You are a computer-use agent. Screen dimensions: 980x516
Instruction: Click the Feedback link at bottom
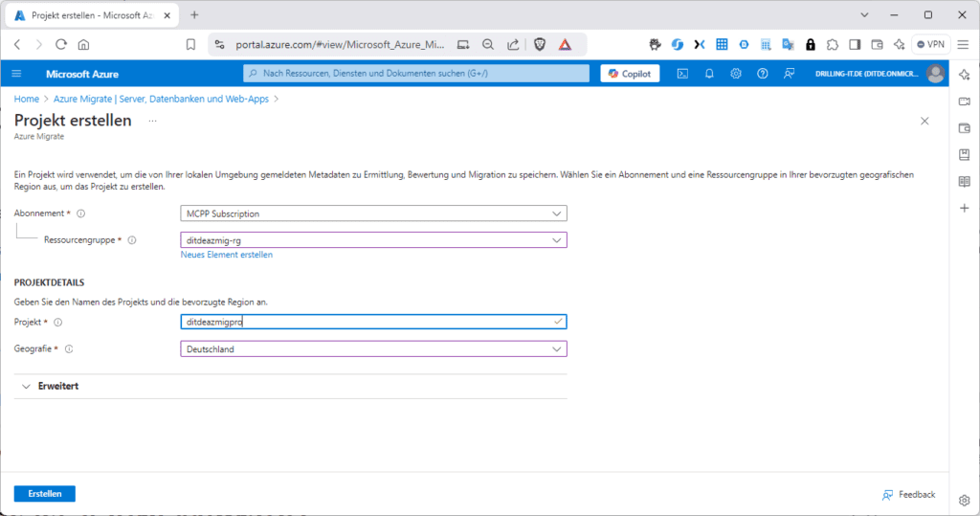tap(908, 495)
